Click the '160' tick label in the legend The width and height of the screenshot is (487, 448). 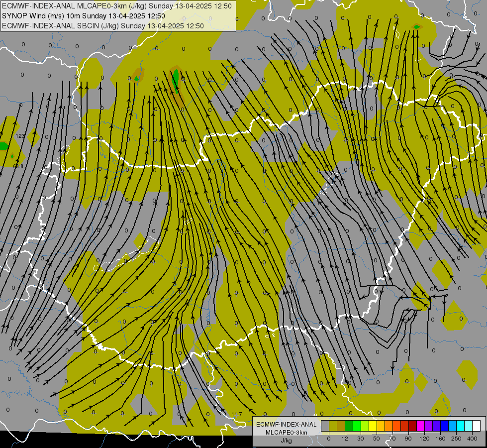click(440, 439)
